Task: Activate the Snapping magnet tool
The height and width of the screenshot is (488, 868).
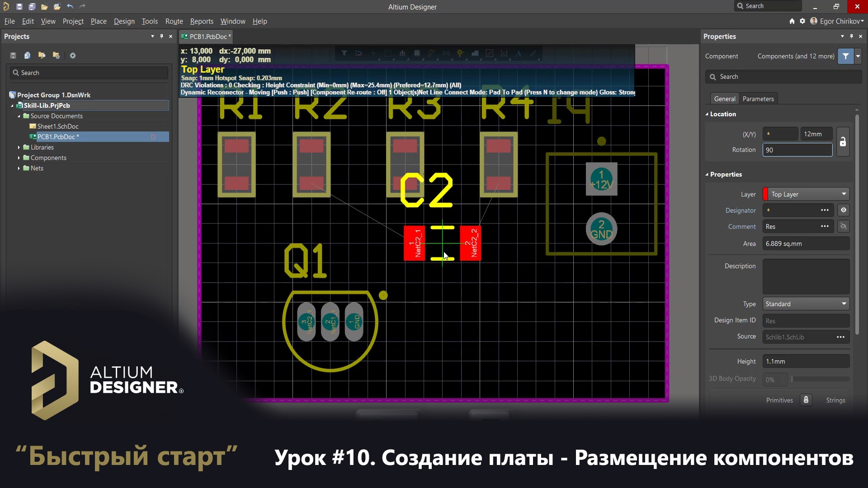Action: 359,53
